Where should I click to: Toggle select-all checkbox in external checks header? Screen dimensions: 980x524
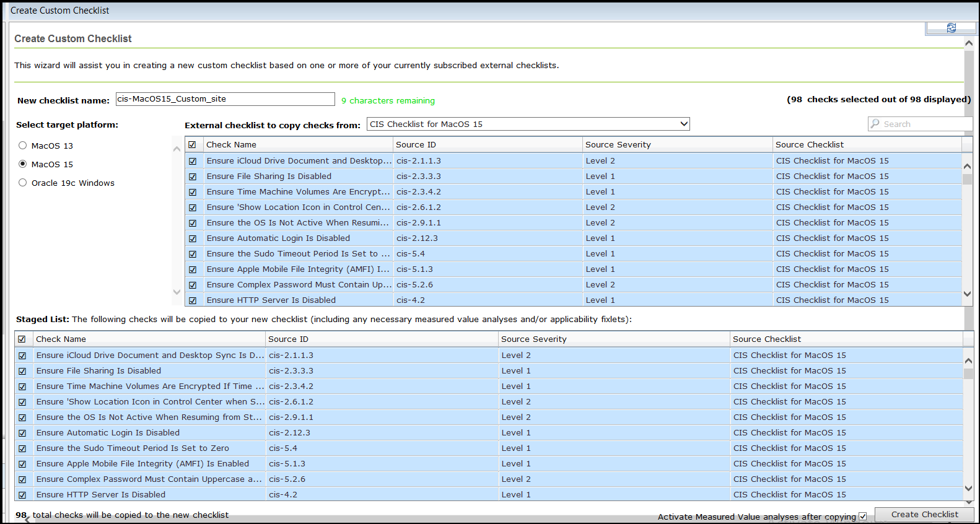192,145
